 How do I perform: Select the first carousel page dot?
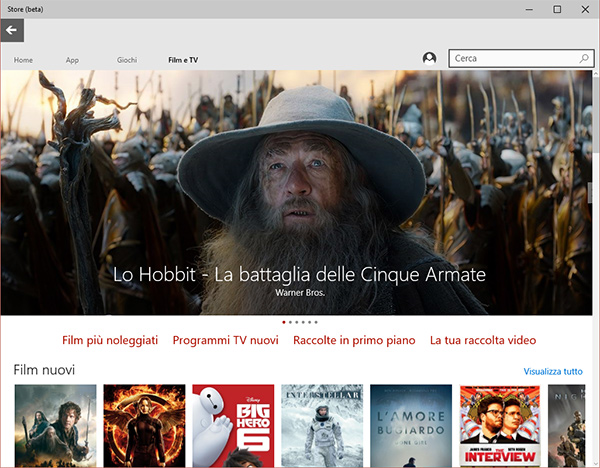pyautogui.click(x=284, y=322)
